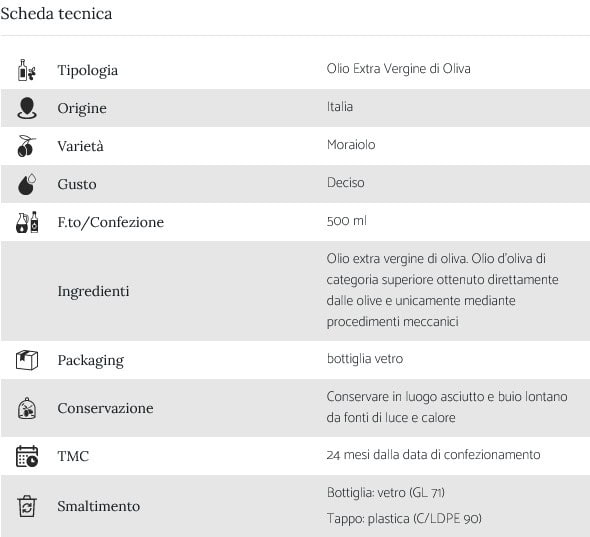Click the bottle and olive branch Tipologia icon
The image size is (590, 537).
(x=27, y=70)
